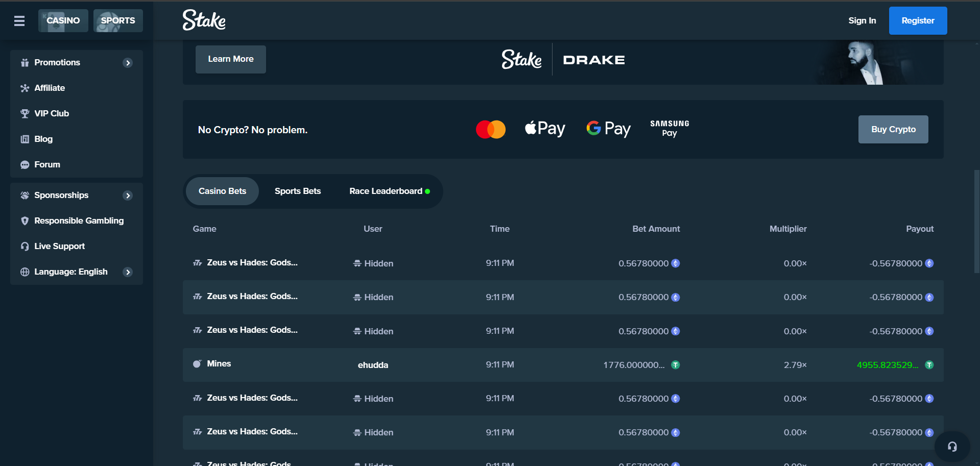This screenshot has width=980, height=466.
Task: Open the hamburger menu icon
Action: [x=19, y=21]
